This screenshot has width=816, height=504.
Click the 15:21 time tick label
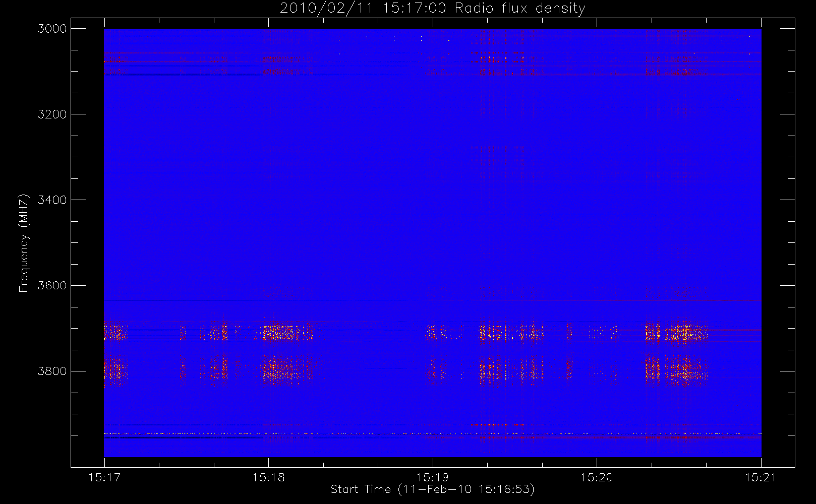tap(761, 477)
